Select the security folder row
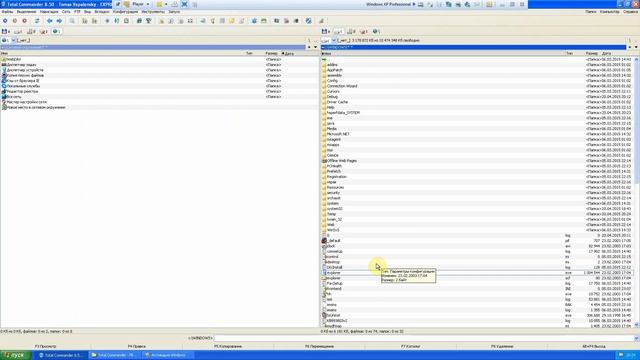 pos(477,193)
